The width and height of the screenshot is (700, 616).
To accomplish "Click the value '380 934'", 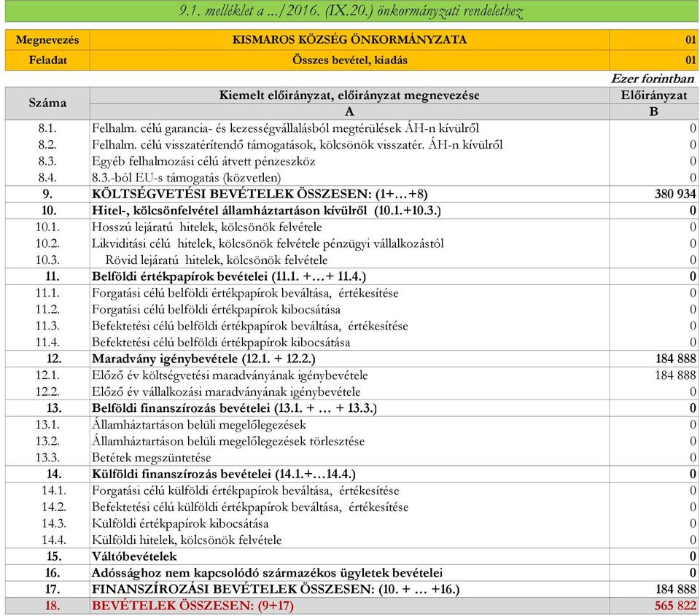I will pos(675,194).
